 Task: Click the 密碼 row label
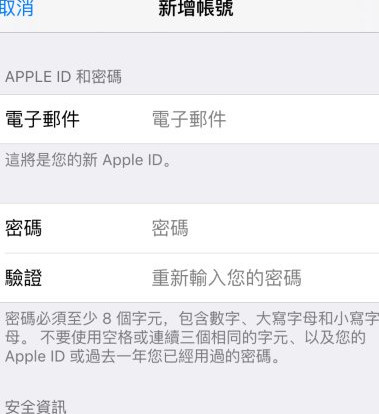[23, 228]
